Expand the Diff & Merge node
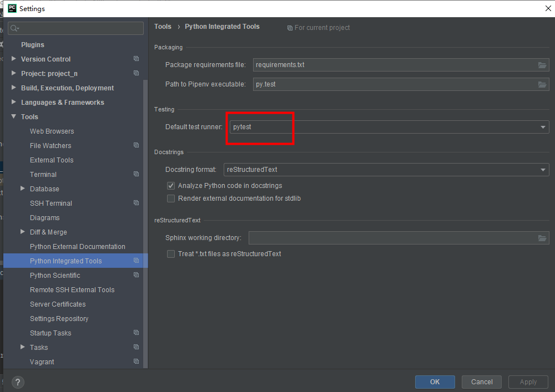The width and height of the screenshot is (555, 392). coord(23,232)
